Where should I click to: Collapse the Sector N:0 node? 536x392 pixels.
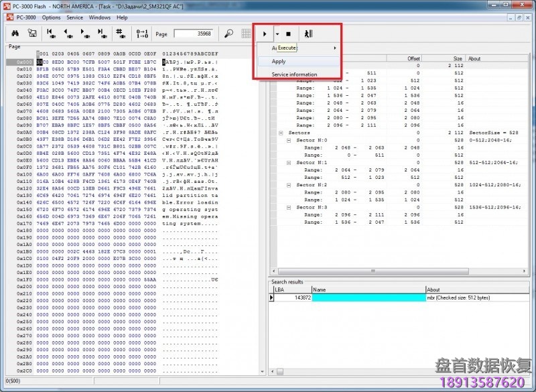click(x=289, y=140)
